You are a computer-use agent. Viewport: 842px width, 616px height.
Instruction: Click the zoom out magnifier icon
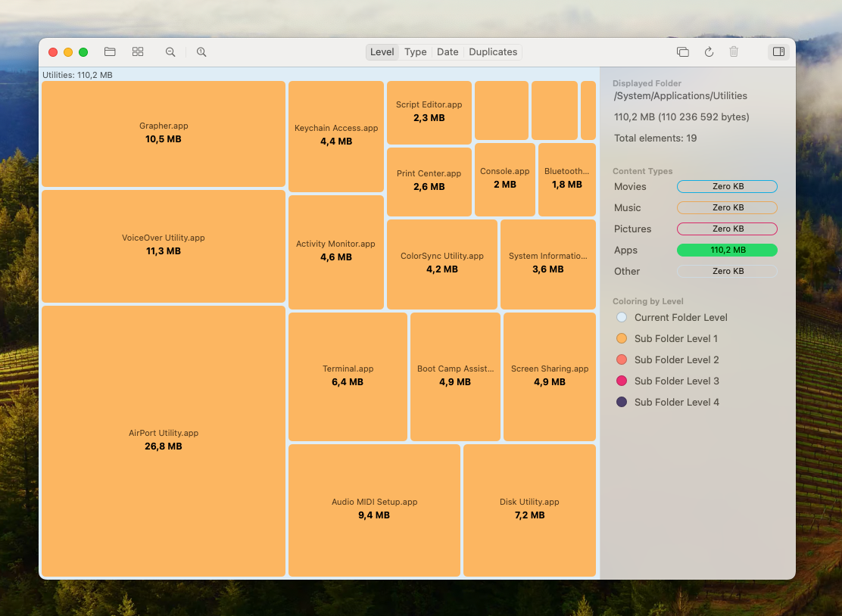tap(170, 52)
